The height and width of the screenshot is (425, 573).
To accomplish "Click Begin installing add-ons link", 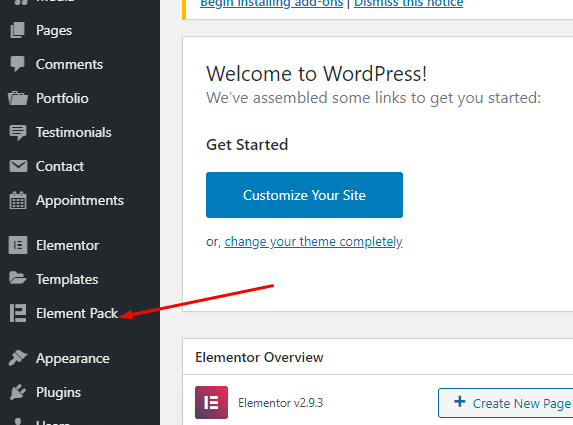I will pyautogui.click(x=272, y=4).
